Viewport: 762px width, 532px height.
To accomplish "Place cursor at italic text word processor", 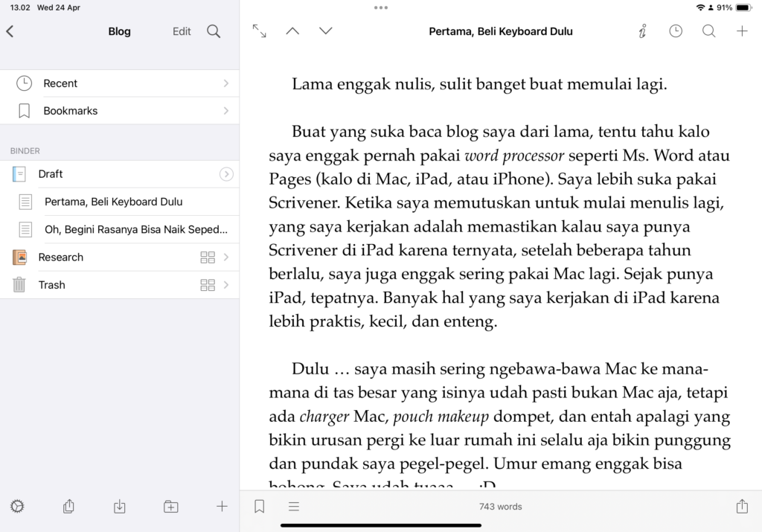I will [x=514, y=156].
